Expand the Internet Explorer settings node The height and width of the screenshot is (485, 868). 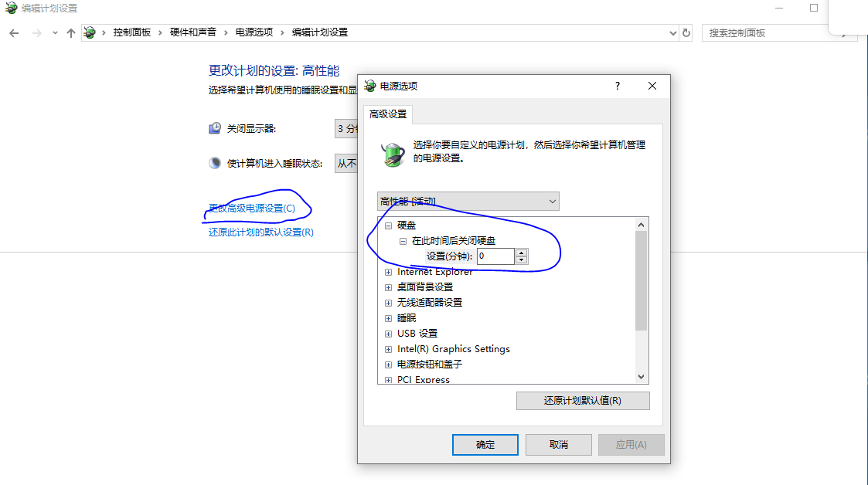389,272
